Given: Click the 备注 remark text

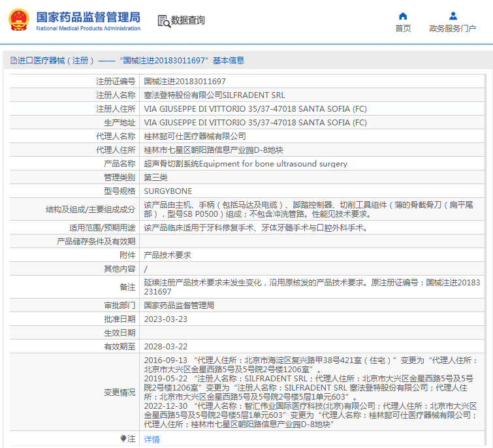Looking at the screenshot, I should 312,287.
